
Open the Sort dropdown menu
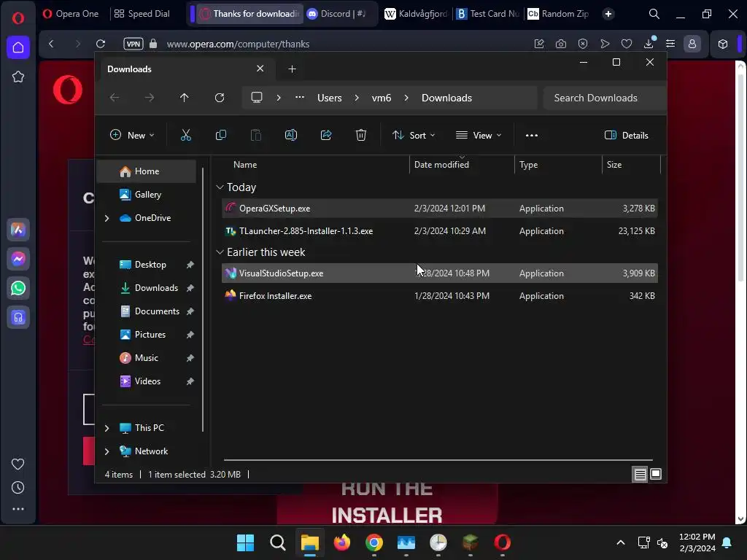413,135
